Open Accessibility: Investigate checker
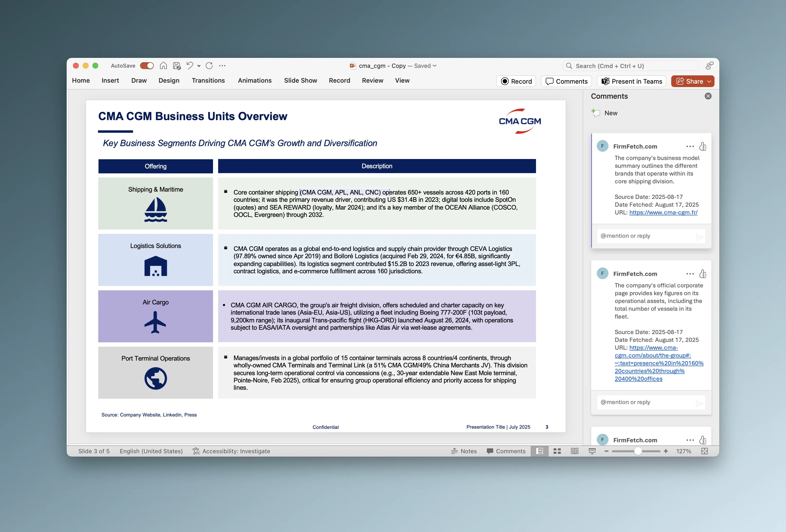 click(x=231, y=451)
